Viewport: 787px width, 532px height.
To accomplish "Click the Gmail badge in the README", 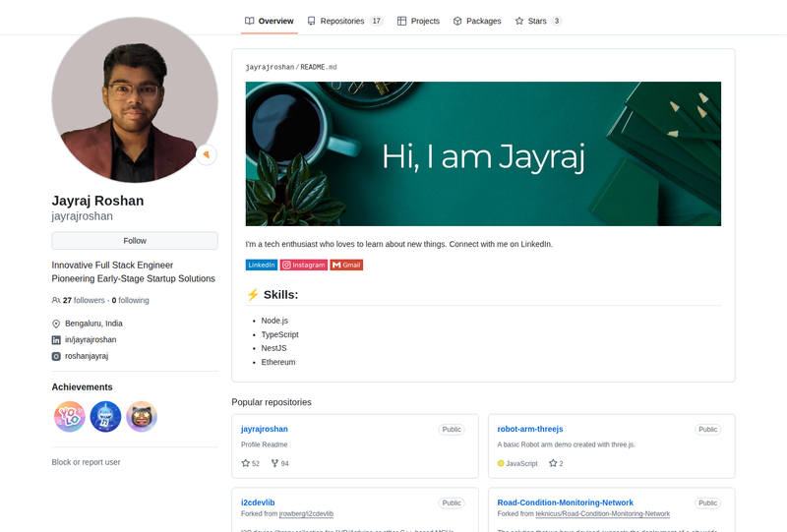I will coord(346,265).
